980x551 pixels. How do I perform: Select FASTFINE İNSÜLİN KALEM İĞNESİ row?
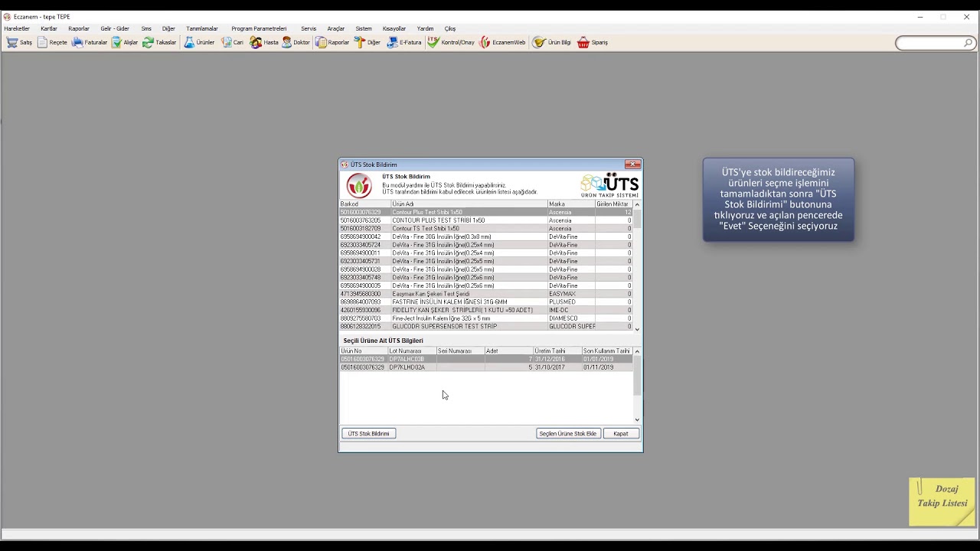[486, 302]
